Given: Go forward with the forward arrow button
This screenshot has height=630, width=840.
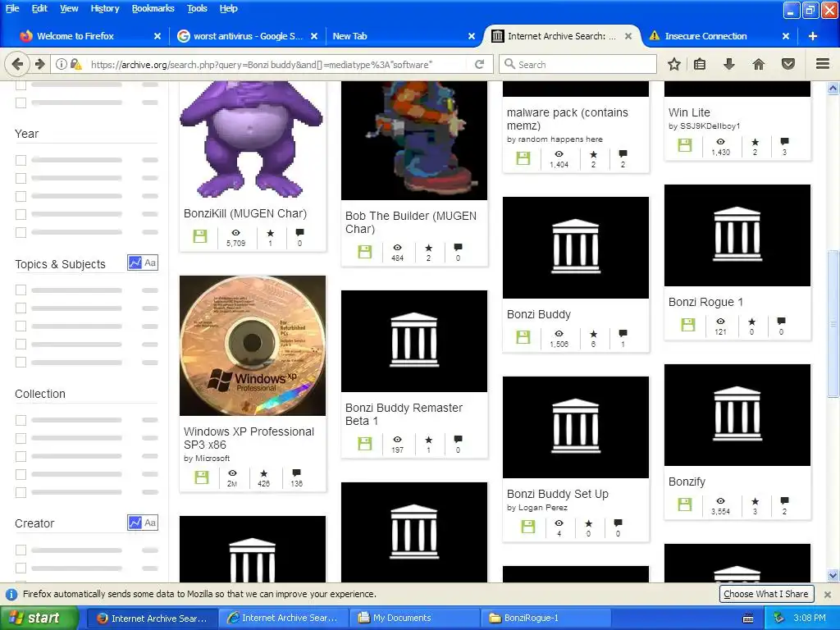Looking at the screenshot, I should [x=39, y=64].
